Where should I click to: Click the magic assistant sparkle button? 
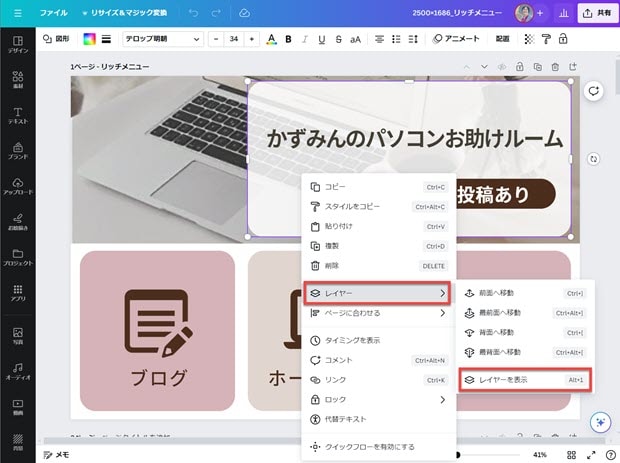[x=600, y=423]
